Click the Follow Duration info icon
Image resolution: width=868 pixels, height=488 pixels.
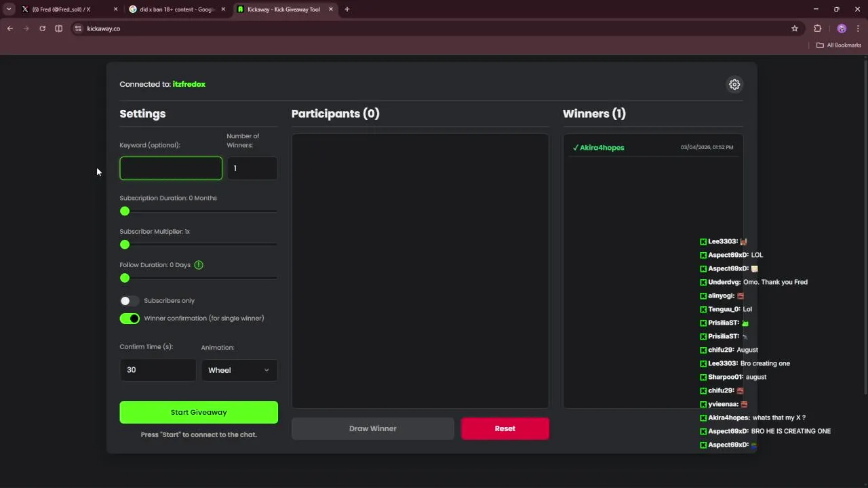pos(199,265)
